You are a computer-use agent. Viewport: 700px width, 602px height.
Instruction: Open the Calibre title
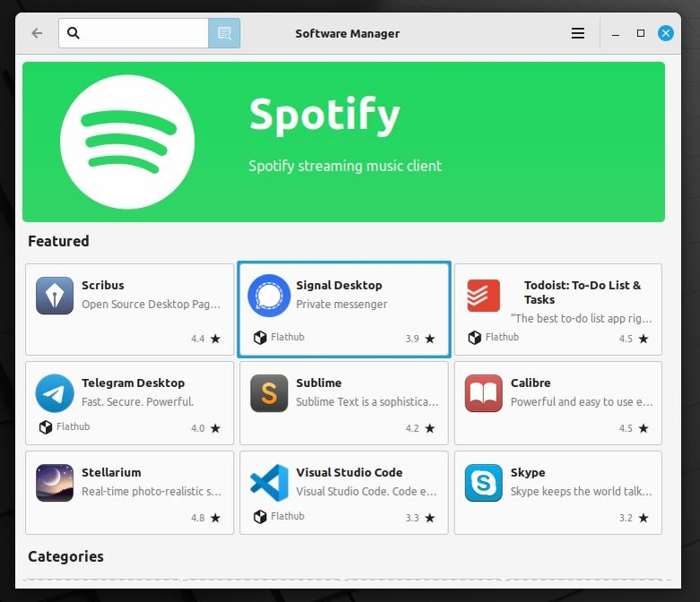point(531,383)
